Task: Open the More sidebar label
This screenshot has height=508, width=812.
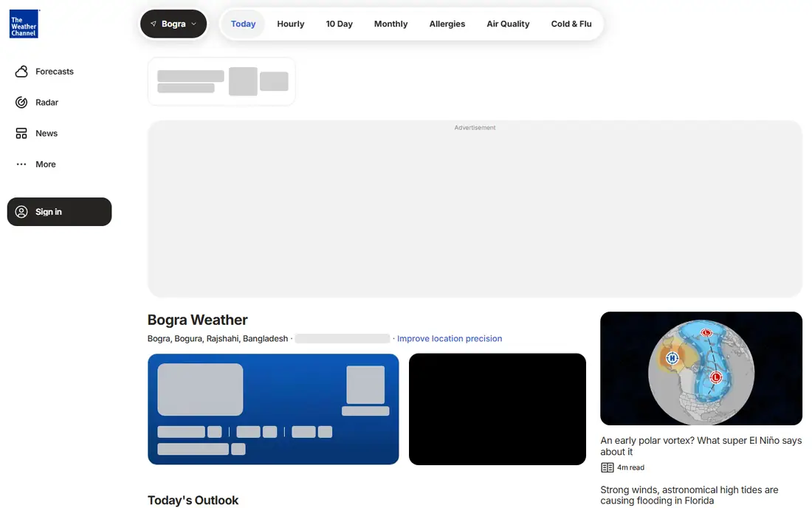Action: (x=46, y=164)
